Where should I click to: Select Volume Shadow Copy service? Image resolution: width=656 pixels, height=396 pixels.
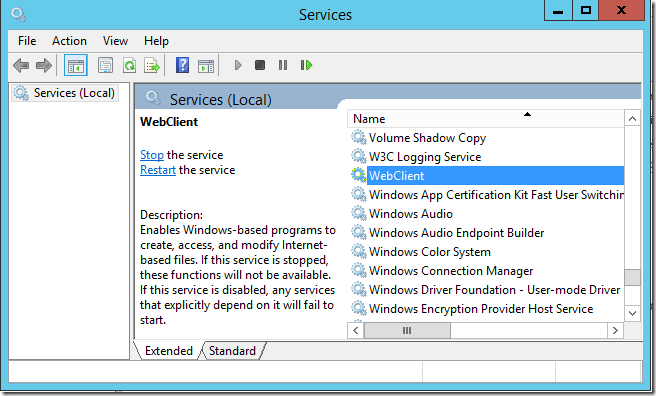(428, 138)
